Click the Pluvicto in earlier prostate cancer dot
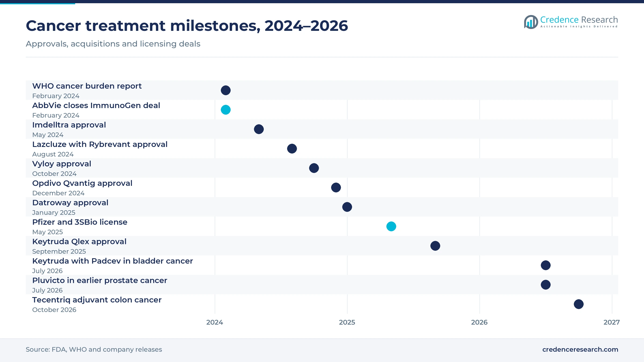The height and width of the screenshot is (362, 644). click(x=546, y=285)
